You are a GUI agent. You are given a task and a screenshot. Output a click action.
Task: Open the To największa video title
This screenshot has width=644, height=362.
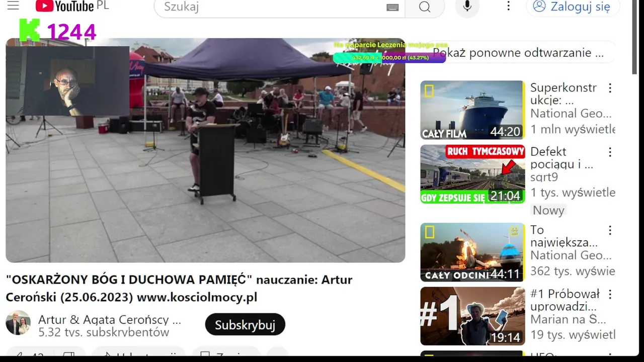coord(564,236)
